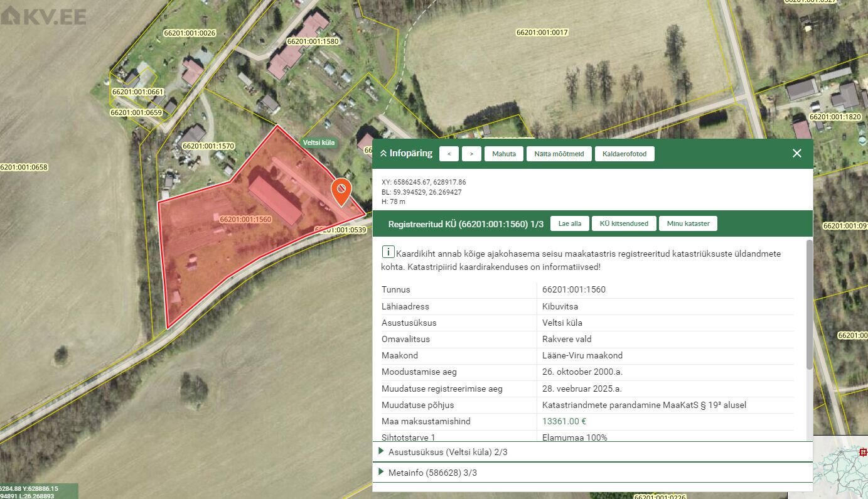Select parcel 66201:001:0017 on the map
This screenshot has height=499, width=868.
541,32
